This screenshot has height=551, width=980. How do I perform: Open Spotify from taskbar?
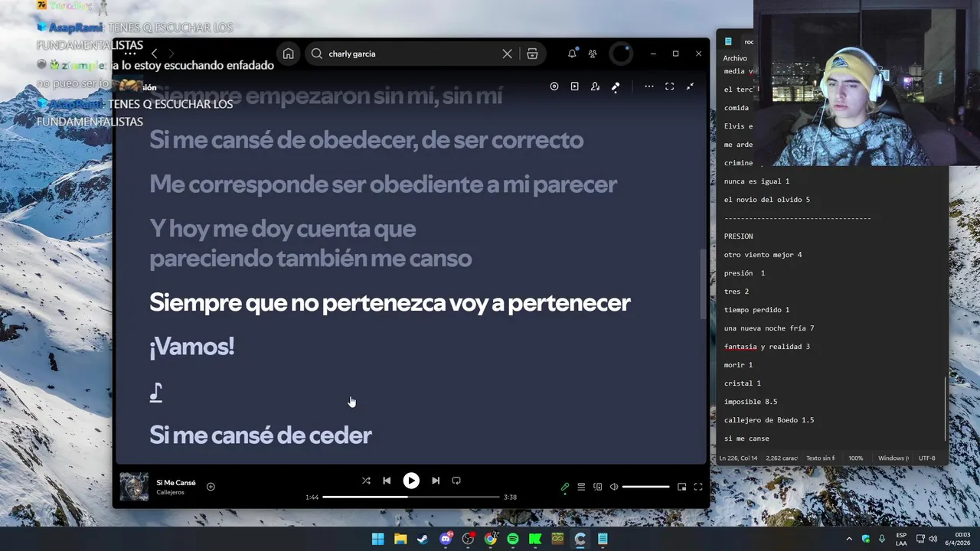click(x=513, y=539)
